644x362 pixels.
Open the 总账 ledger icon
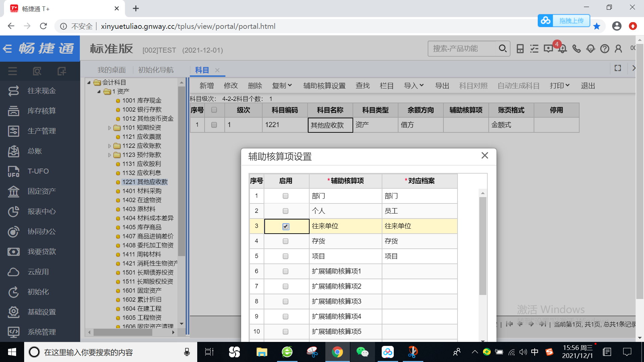(x=13, y=151)
